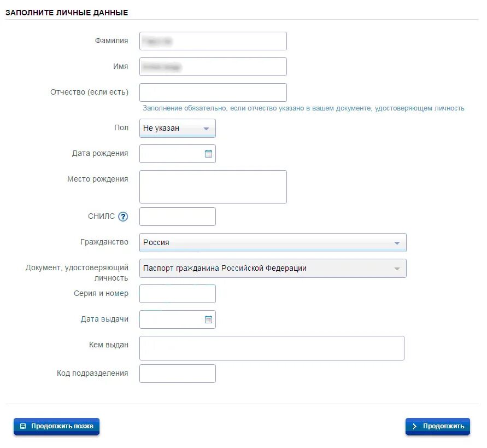Click the Место рождения text area
The image size is (487, 448).
point(213,187)
